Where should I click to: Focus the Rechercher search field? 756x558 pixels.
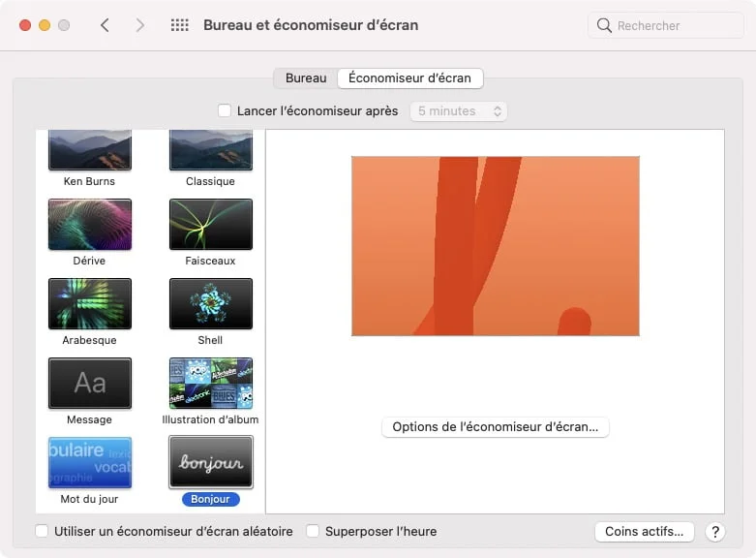point(665,25)
